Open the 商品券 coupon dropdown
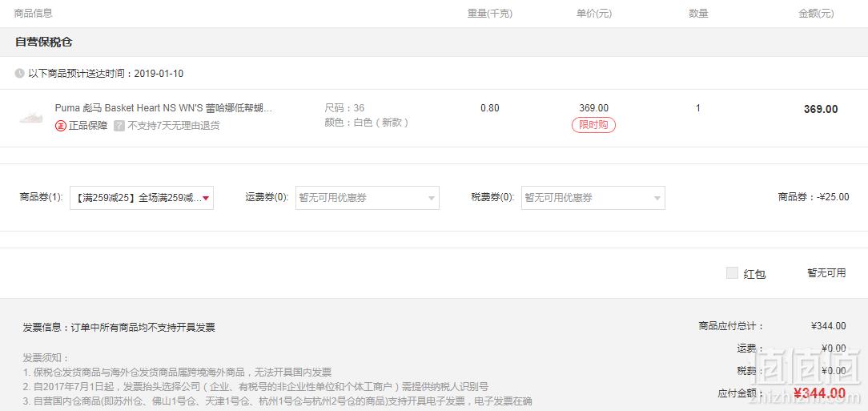This screenshot has width=868, height=411. (x=142, y=198)
